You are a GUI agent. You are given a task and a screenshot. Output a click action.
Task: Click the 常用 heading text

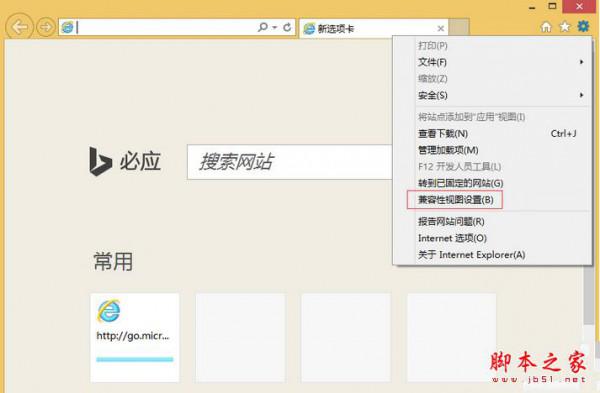click(113, 262)
